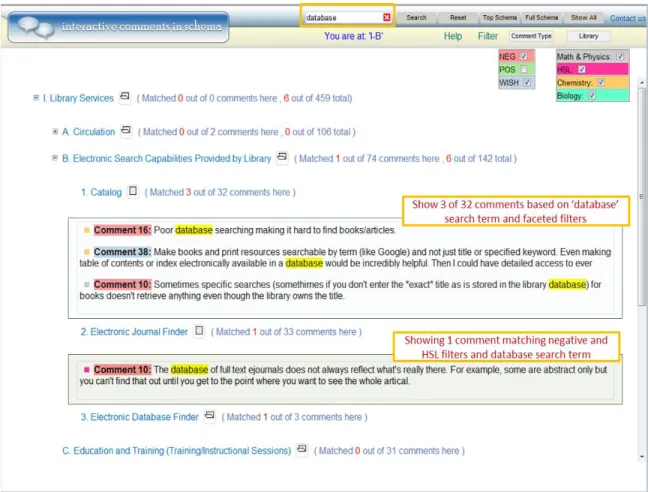
Task: Select Comment 16 label in Catalog
Action: tap(122, 230)
